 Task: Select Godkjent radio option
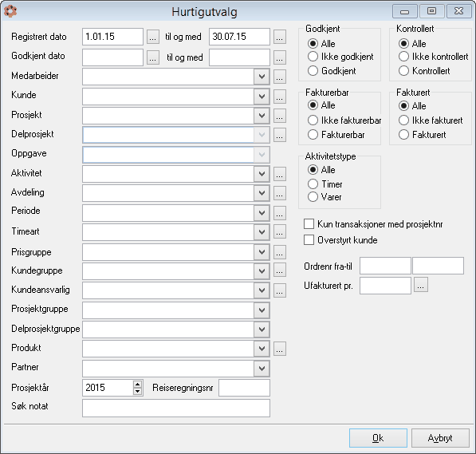click(332, 71)
